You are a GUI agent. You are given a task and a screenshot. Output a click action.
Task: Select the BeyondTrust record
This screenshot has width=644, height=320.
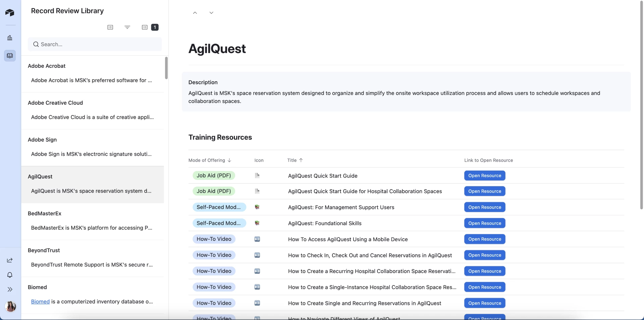coord(93,259)
